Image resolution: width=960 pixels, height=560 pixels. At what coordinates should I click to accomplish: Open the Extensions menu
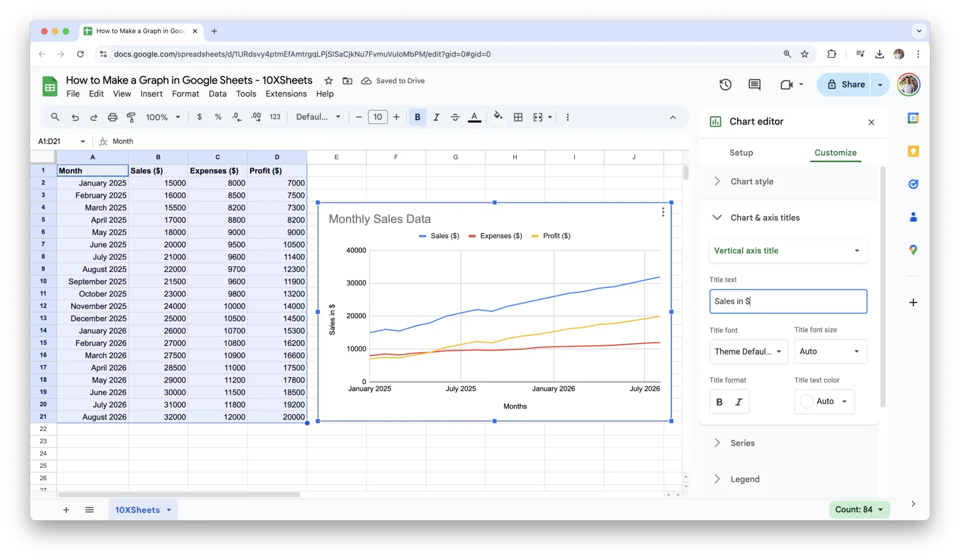(286, 94)
